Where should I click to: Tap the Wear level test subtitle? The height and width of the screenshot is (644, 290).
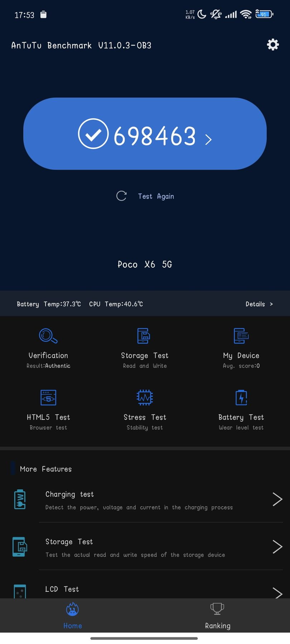[x=241, y=428]
